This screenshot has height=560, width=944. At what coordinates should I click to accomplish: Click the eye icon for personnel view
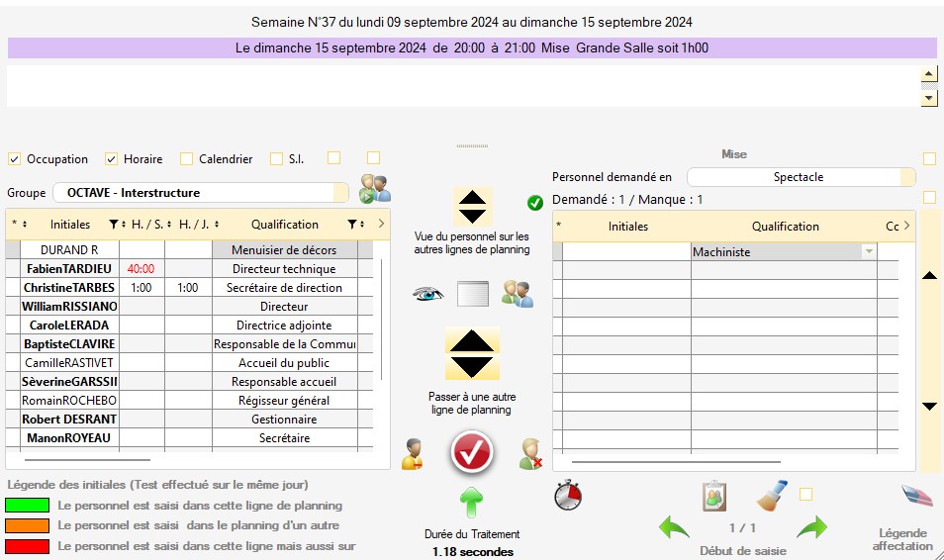[427, 294]
